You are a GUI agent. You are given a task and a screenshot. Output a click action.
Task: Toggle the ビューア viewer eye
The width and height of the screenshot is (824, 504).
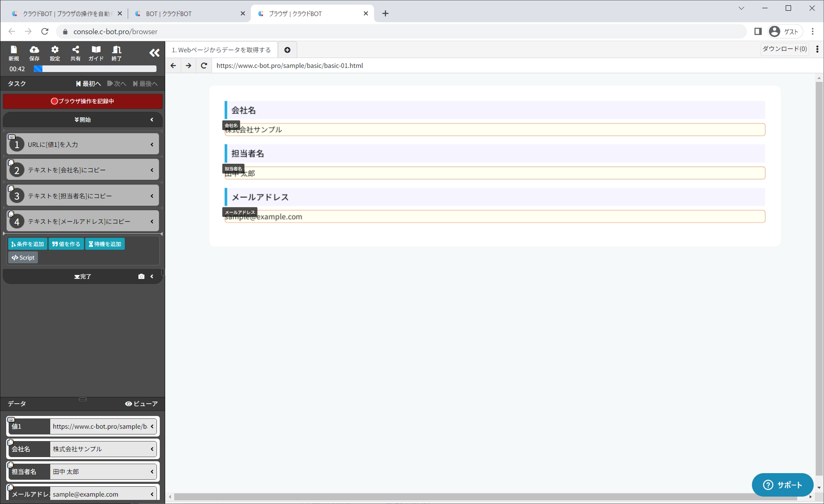click(x=141, y=404)
